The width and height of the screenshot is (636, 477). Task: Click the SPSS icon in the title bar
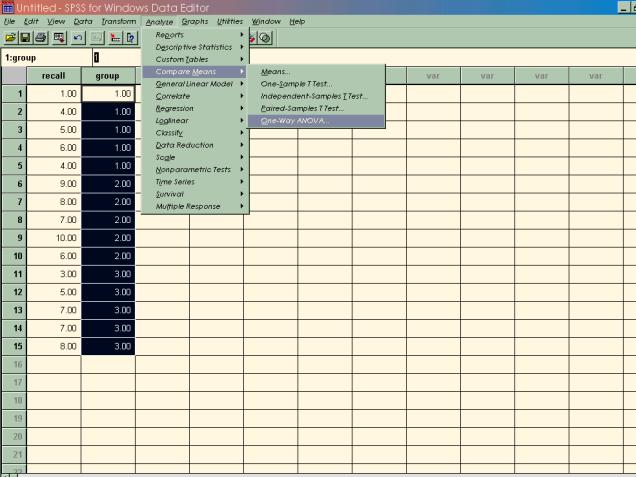(7, 7)
